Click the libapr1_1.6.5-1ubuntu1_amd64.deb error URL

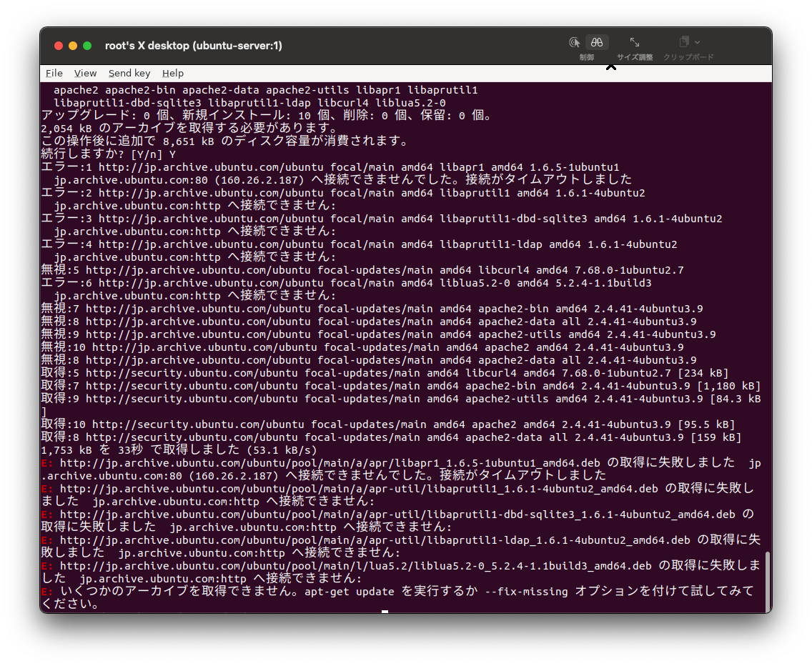[x=330, y=463]
